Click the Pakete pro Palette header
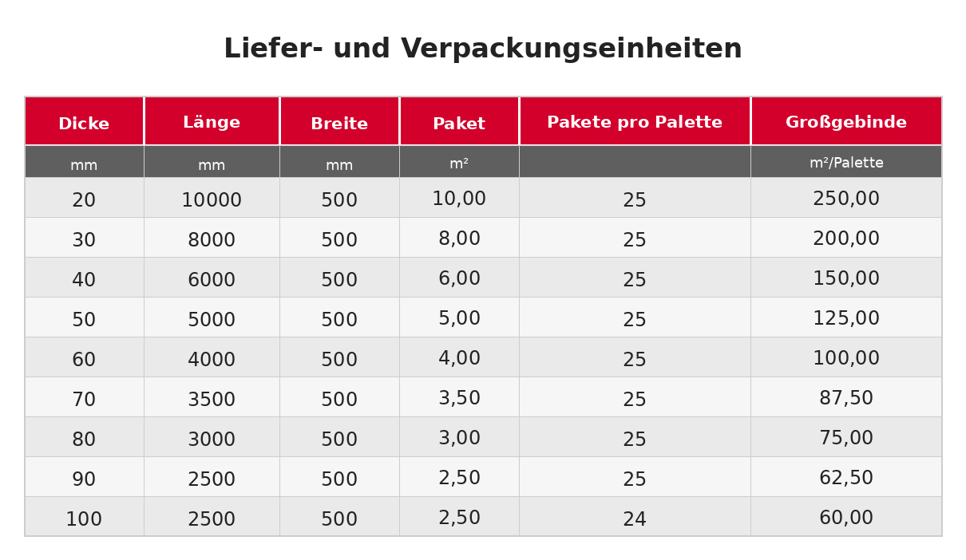Screen dimensions: 966x560 pyautogui.click(x=635, y=123)
